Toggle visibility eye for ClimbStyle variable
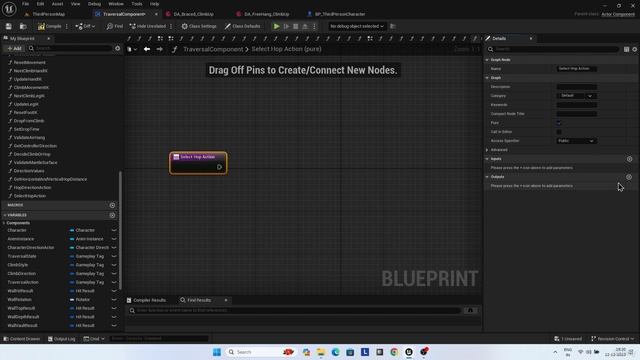The image size is (640, 360). [114, 265]
